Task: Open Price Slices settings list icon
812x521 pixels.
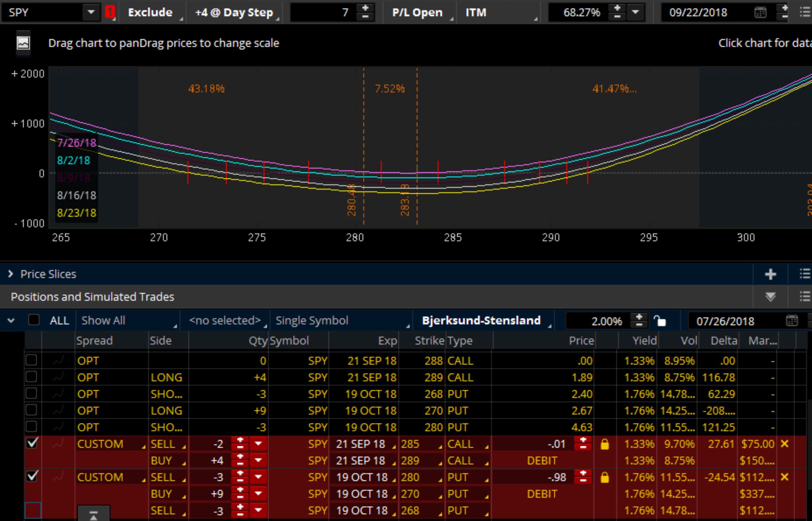Action: click(x=804, y=274)
